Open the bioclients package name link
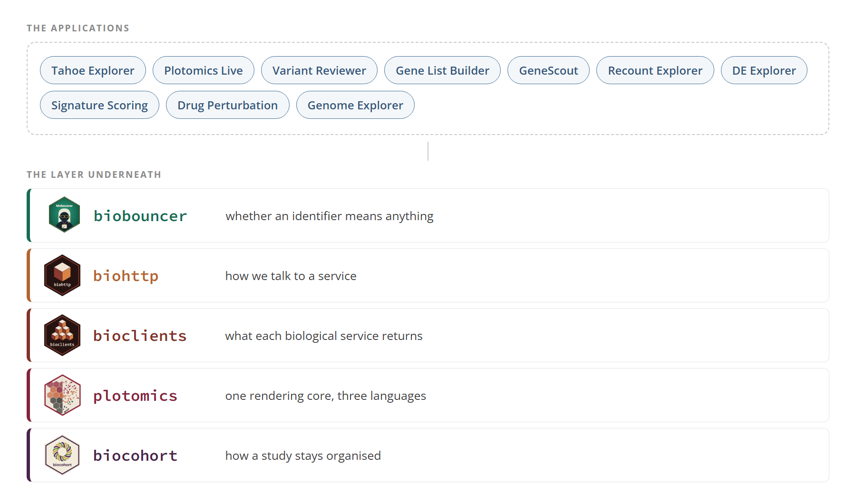The height and width of the screenshot is (504, 856). tap(140, 336)
